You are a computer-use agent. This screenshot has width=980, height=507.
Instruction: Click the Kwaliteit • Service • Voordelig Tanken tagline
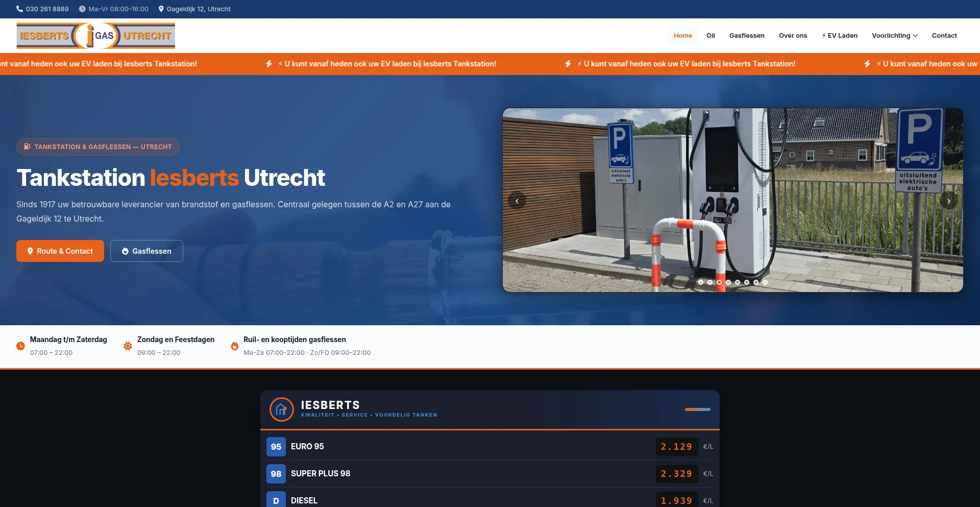[x=369, y=415]
